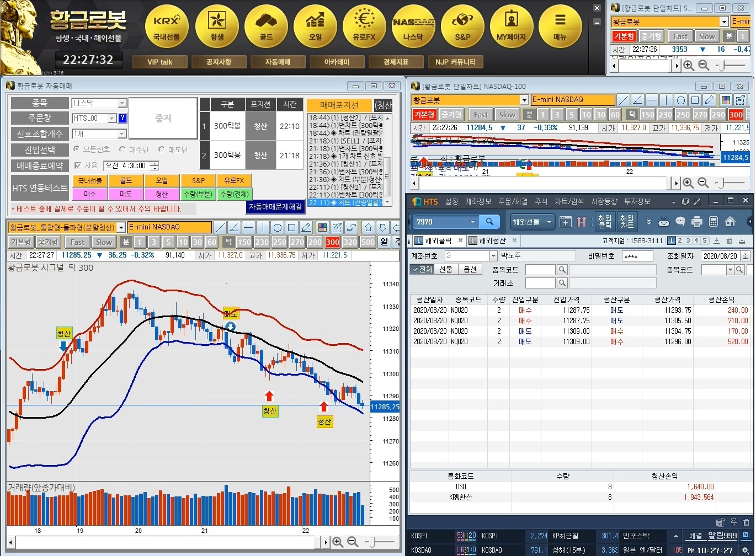Expand the HTS toolbar double-chevron
756x556 pixels.
coord(648,222)
